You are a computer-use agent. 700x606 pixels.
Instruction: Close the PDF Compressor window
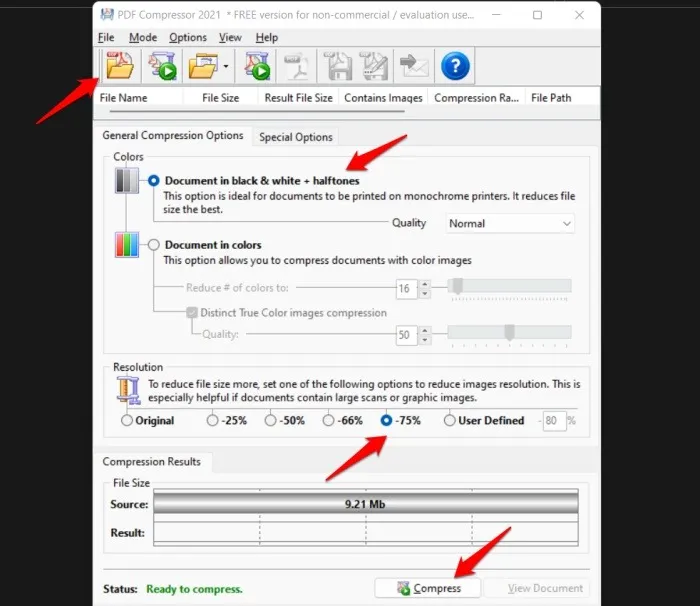pyautogui.click(x=579, y=15)
